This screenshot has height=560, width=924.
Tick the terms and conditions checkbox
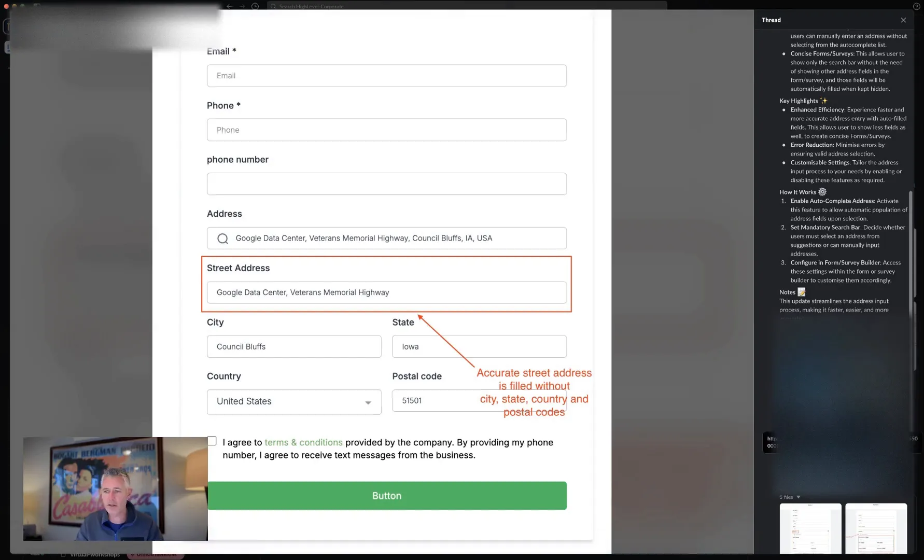(x=212, y=441)
